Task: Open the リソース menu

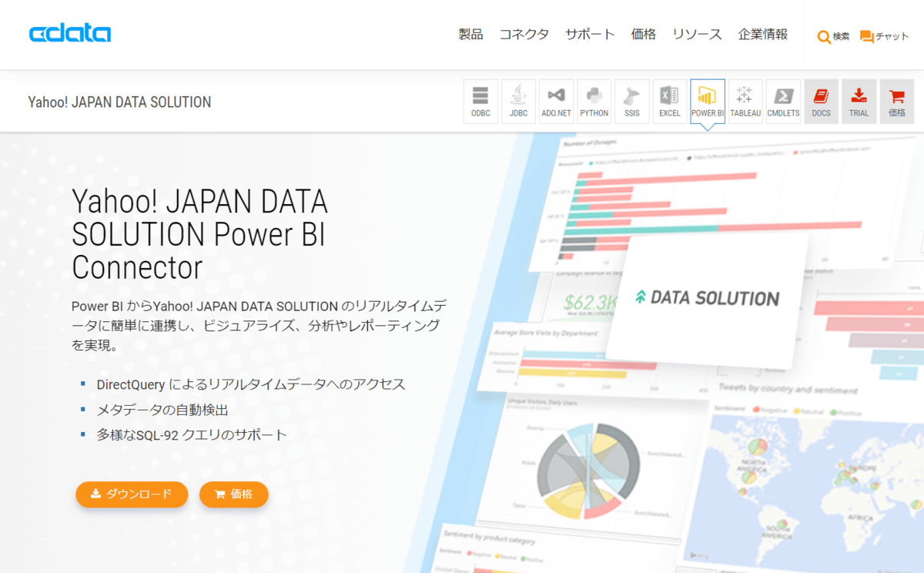Action: [x=697, y=34]
